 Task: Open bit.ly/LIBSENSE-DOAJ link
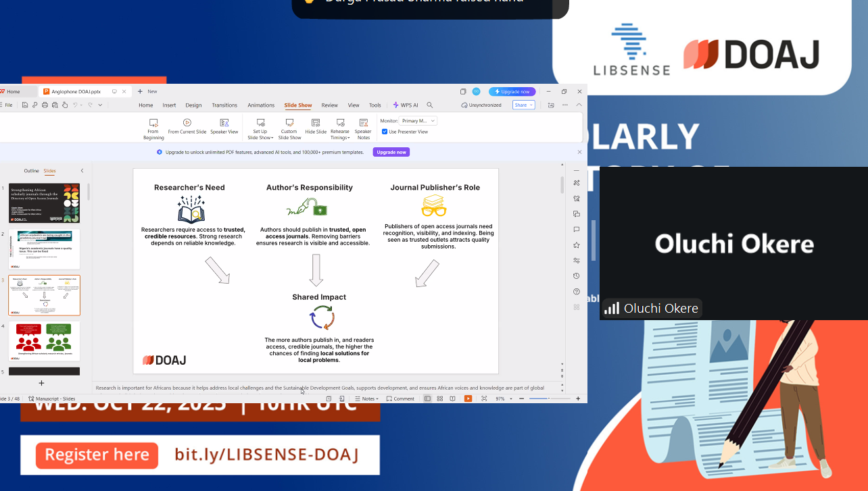(267, 455)
